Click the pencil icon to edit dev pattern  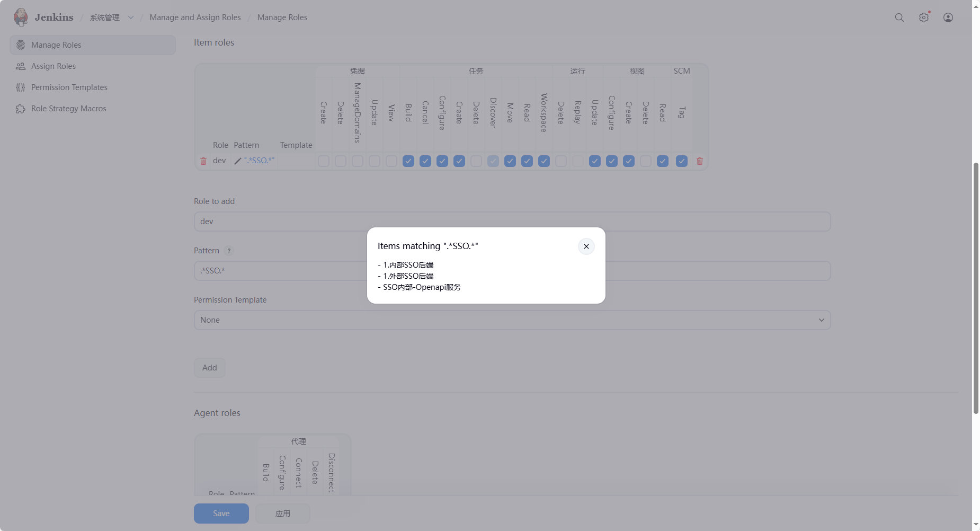click(x=238, y=161)
